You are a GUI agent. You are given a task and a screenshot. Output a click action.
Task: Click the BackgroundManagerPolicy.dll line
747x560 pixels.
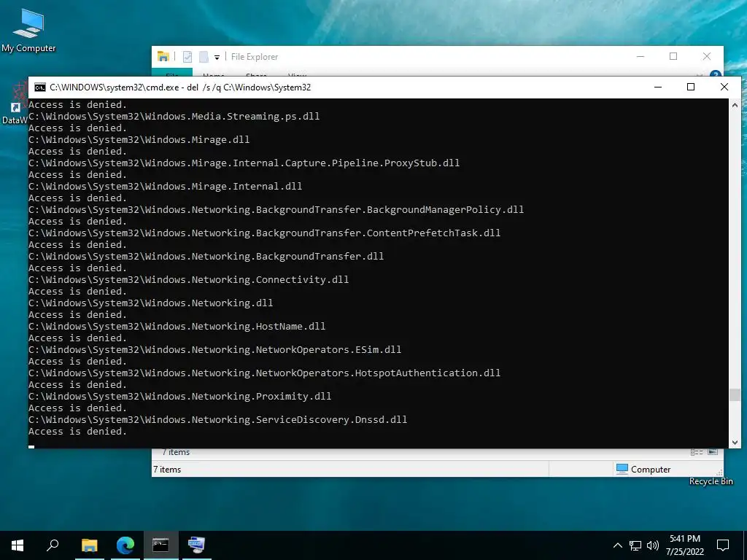(x=276, y=209)
